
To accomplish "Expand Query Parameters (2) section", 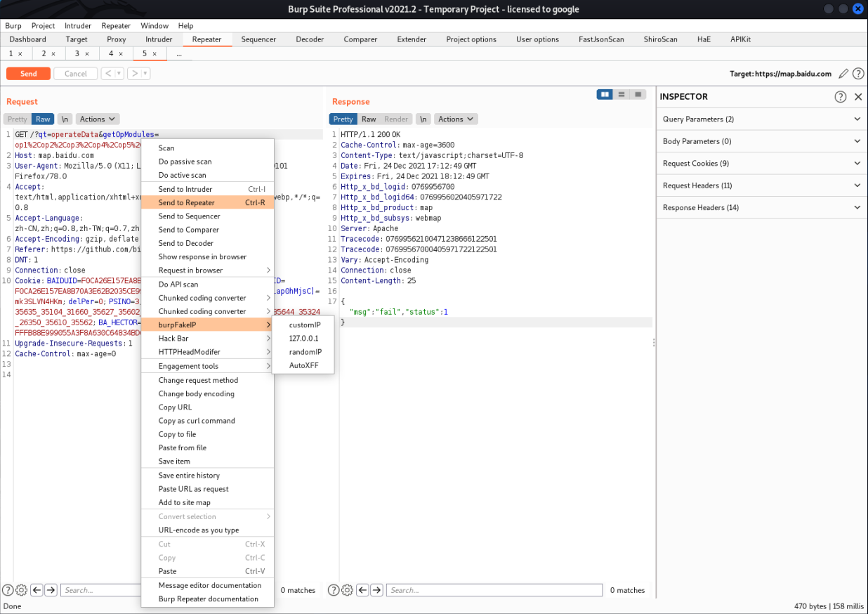I will coord(762,119).
